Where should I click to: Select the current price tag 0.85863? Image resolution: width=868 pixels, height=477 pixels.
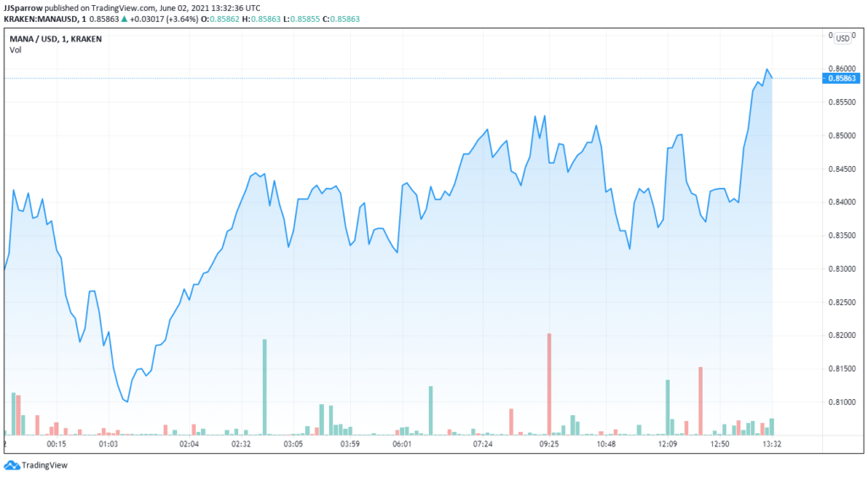point(843,78)
